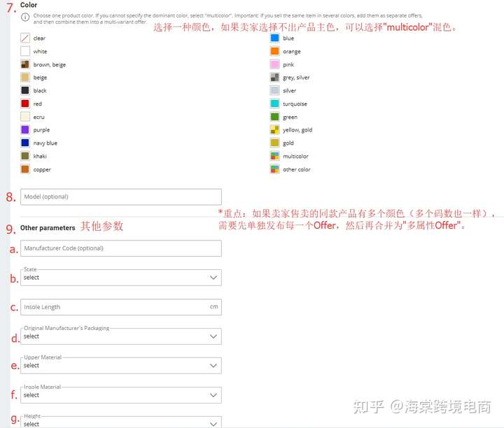Pick the plain gold color swatch
Screen dimensions: 504x428
[x=275, y=143]
